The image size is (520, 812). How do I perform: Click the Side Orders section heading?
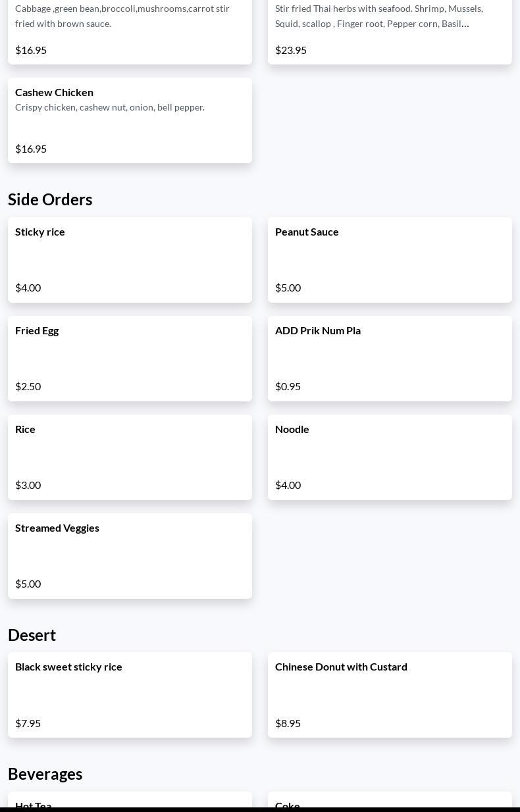pos(50,199)
